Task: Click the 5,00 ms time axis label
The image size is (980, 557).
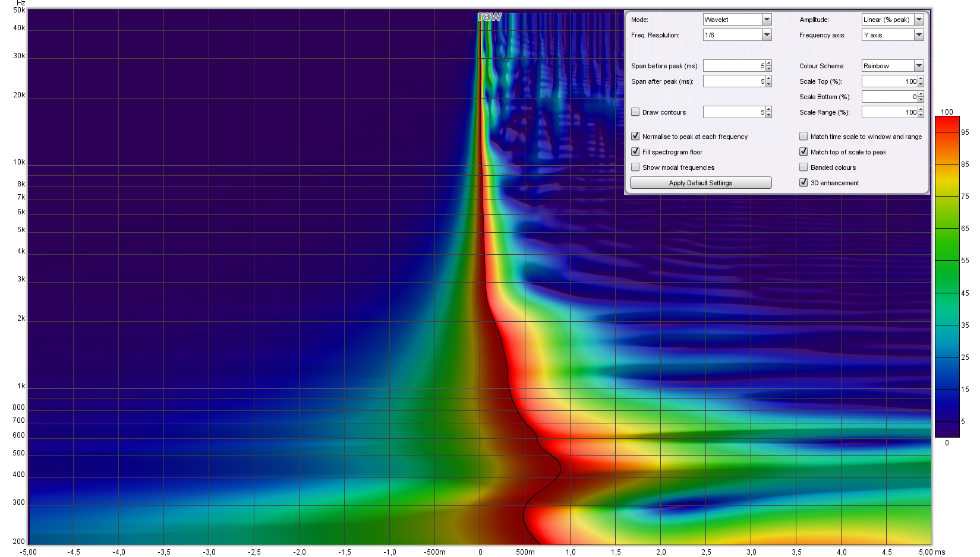Action: [x=932, y=552]
